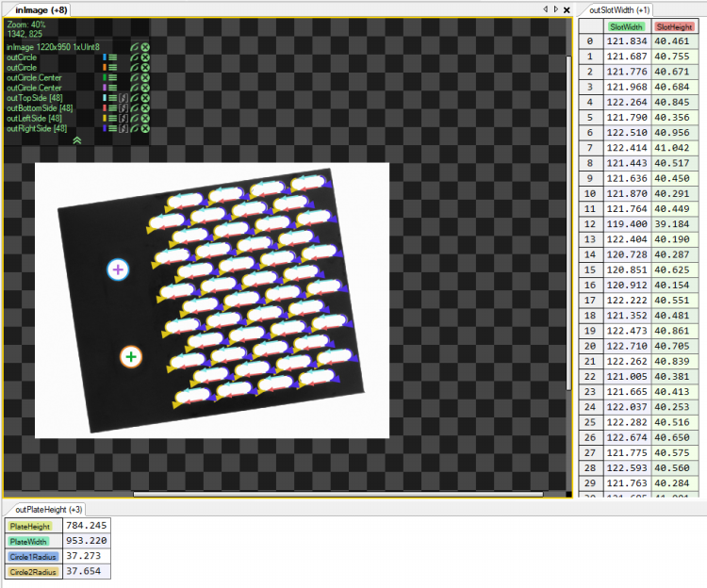Collapse the overlay legend with double chevron
Image resolution: width=707 pixels, height=588 pixels.
click(x=77, y=140)
